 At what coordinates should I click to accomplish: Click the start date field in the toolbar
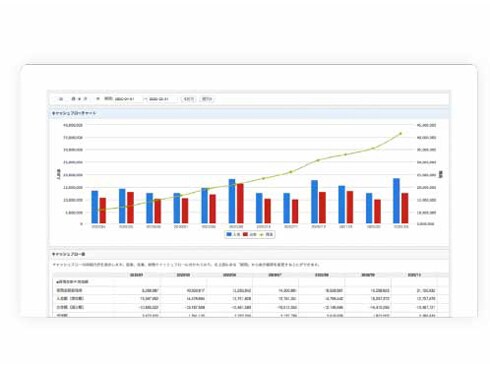[x=128, y=99]
